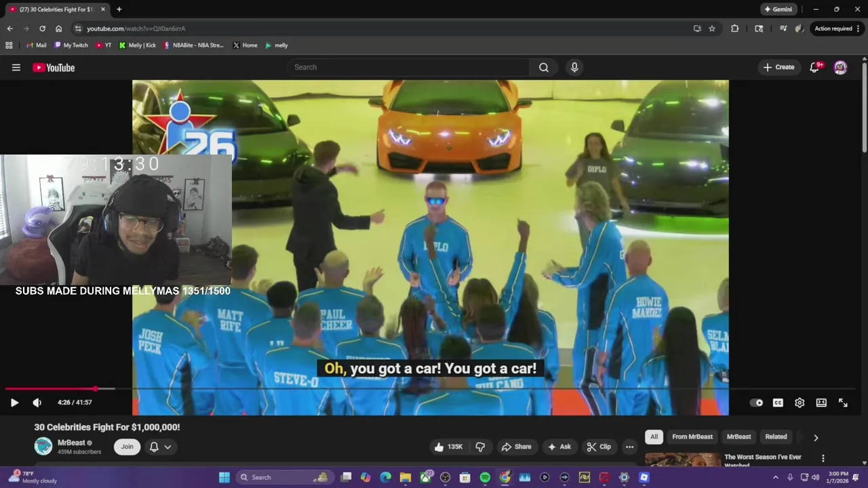Select the Related filter chip
The width and height of the screenshot is (868, 488).
[x=776, y=437]
